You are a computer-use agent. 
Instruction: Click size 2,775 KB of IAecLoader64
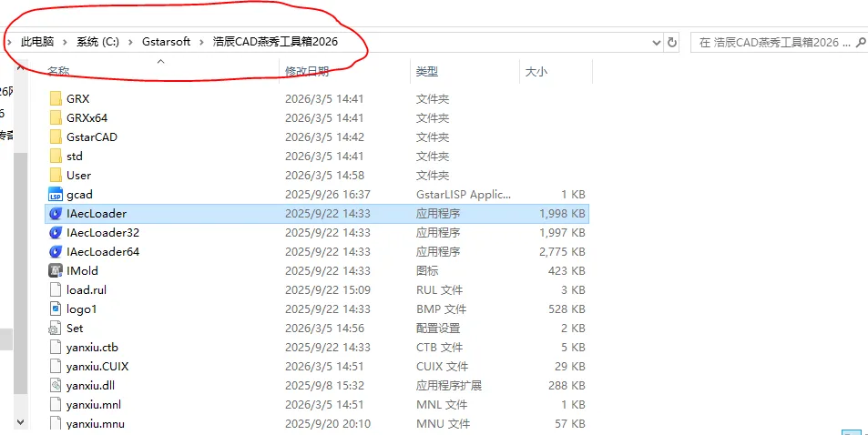point(562,252)
